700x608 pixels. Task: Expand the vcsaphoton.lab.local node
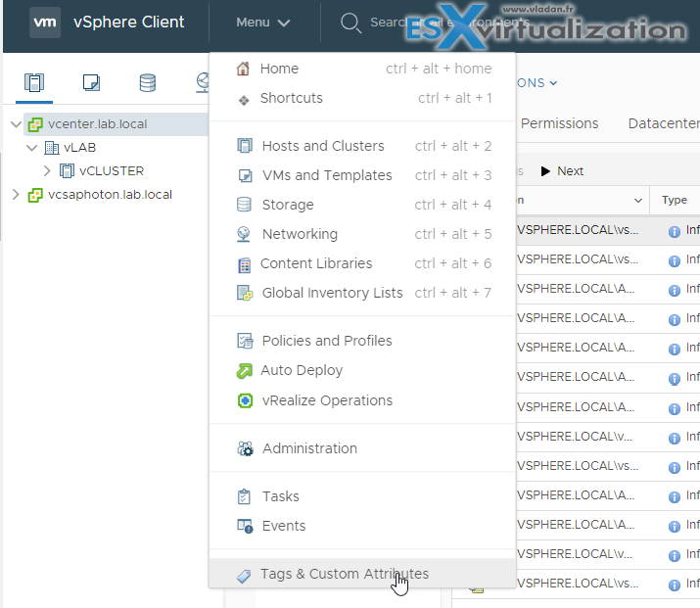coord(16,194)
